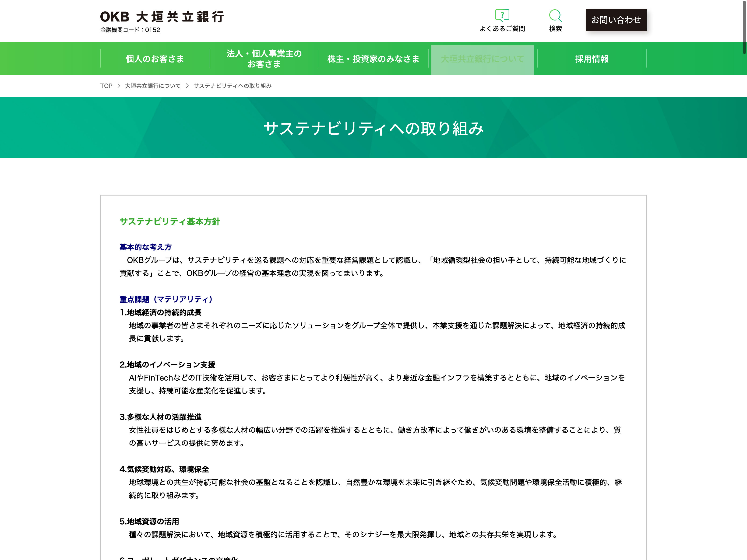The width and height of the screenshot is (747, 560).
Task: Click the 検索 label under the magnifier
Action: click(555, 29)
